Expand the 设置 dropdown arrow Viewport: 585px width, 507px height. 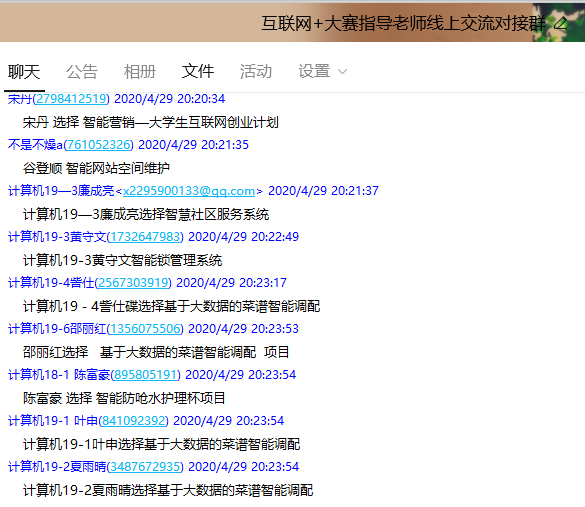tap(342, 71)
